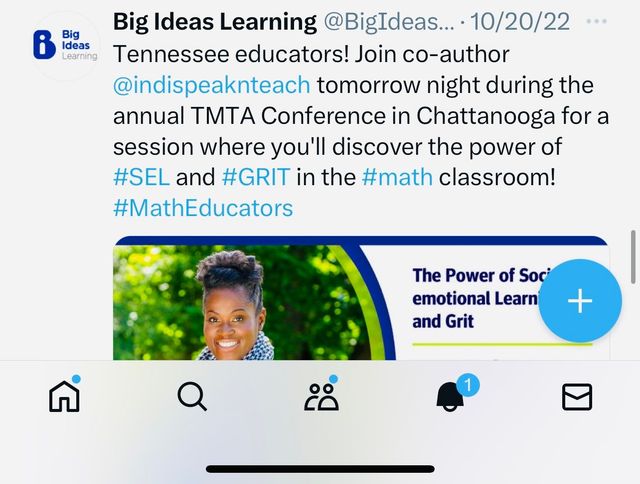
Task: Tap the @BigIdeas handle text
Action: 389,22
